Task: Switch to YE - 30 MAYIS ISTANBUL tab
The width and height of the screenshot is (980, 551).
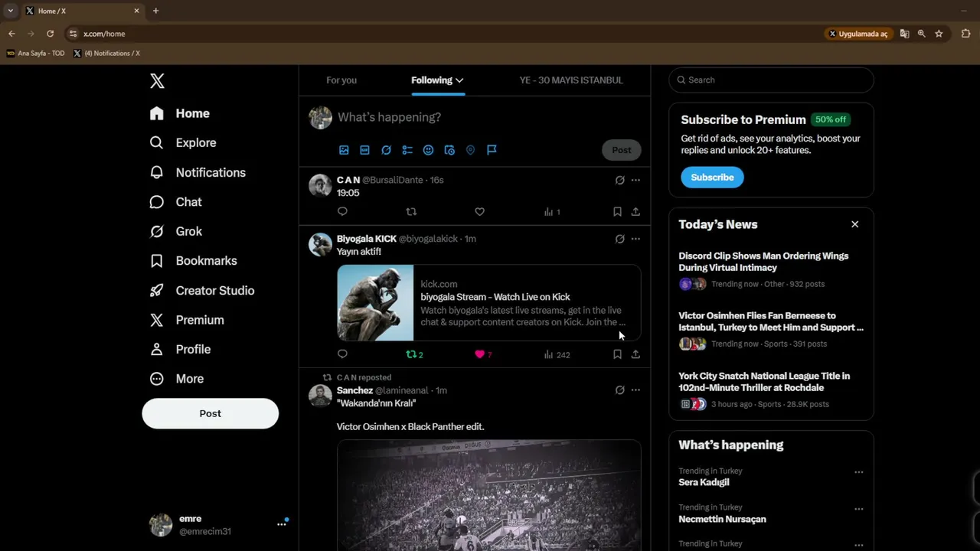Action: (571, 80)
